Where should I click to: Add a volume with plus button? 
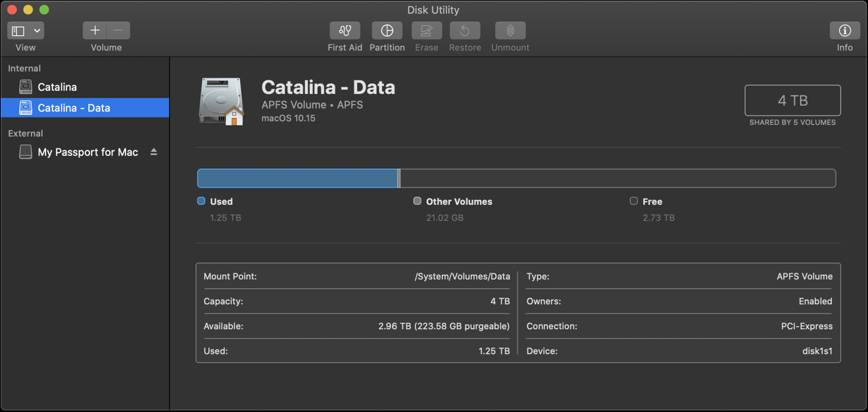click(95, 30)
